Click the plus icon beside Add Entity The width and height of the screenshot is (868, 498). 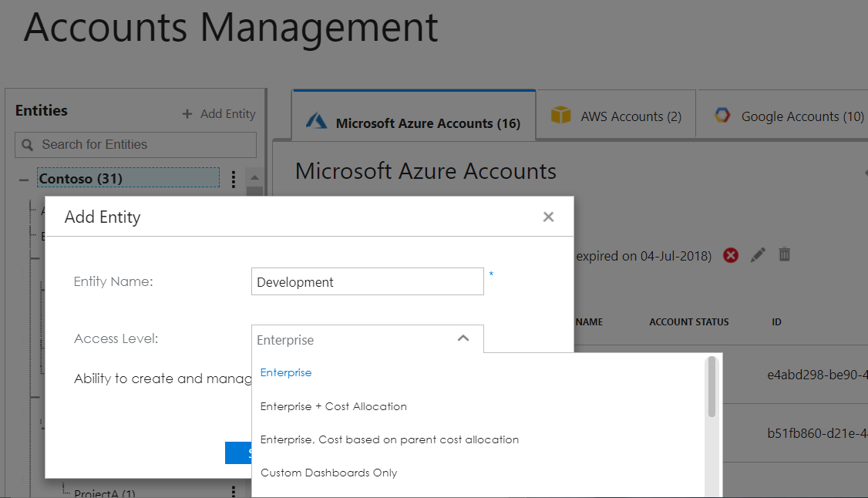[x=187, y=114]
